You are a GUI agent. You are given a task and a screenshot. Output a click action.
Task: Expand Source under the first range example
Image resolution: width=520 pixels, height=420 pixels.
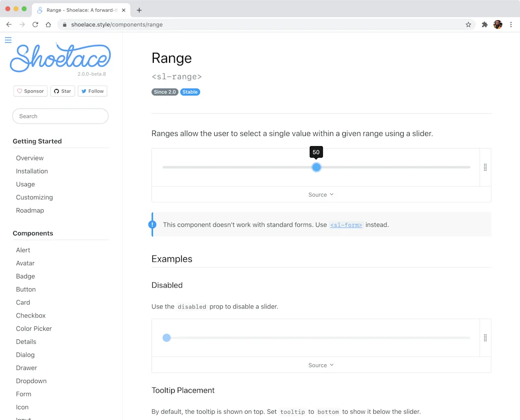click(x=320, y=194)
